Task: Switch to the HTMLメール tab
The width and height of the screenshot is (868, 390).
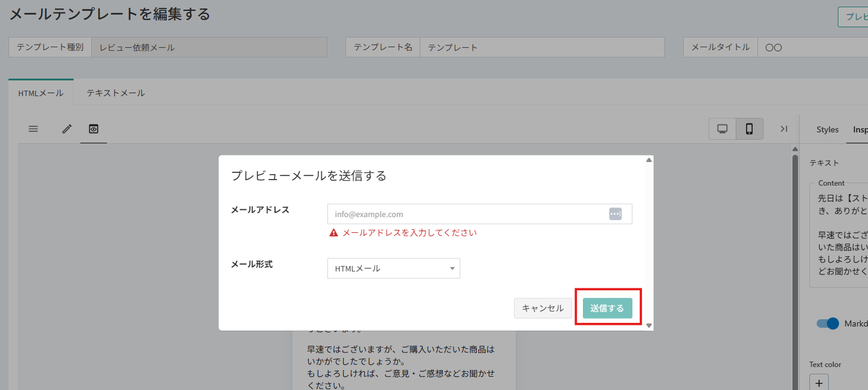Action: click(x=41, y=93)
